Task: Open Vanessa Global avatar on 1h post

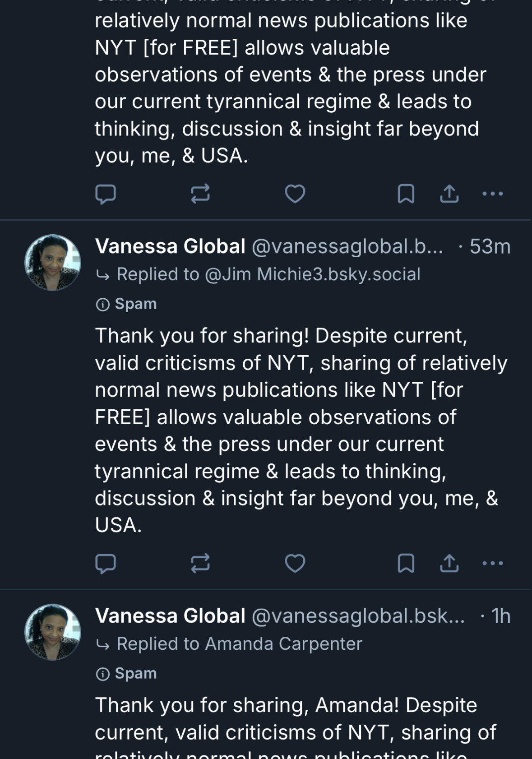Action: tap(53, 632)
